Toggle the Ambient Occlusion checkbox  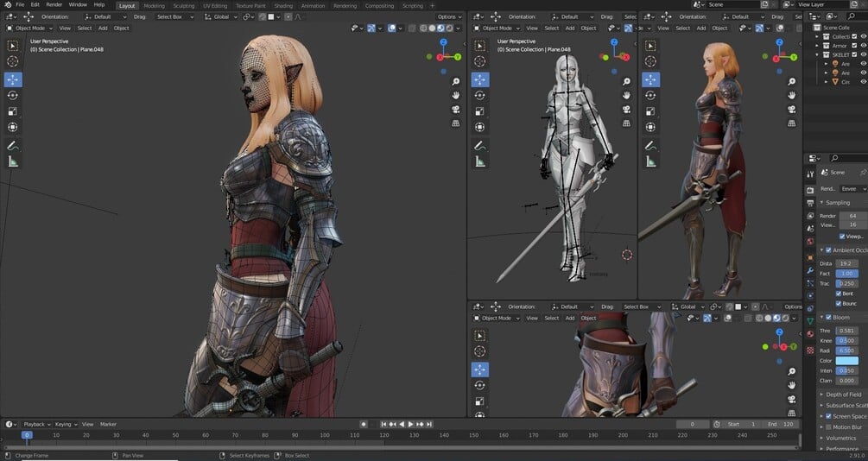click(828, 250)
